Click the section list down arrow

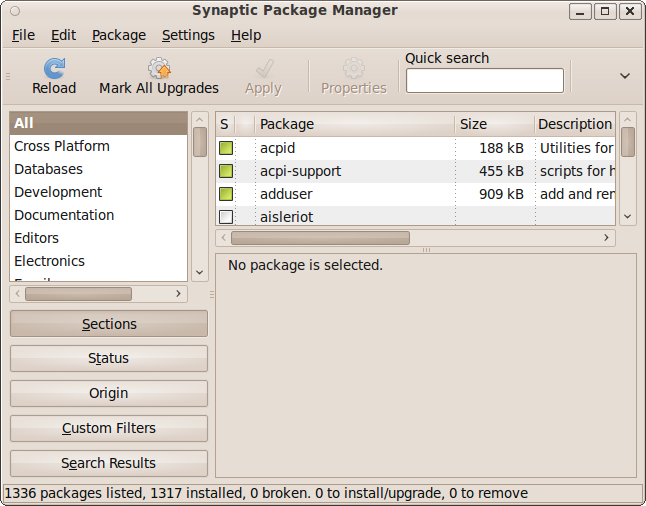[x=200, y=272]
